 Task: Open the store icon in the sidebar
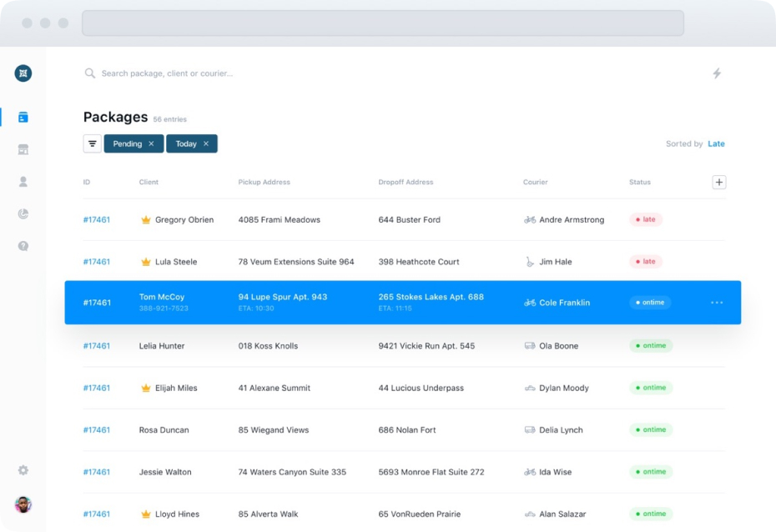pos(23,150)
